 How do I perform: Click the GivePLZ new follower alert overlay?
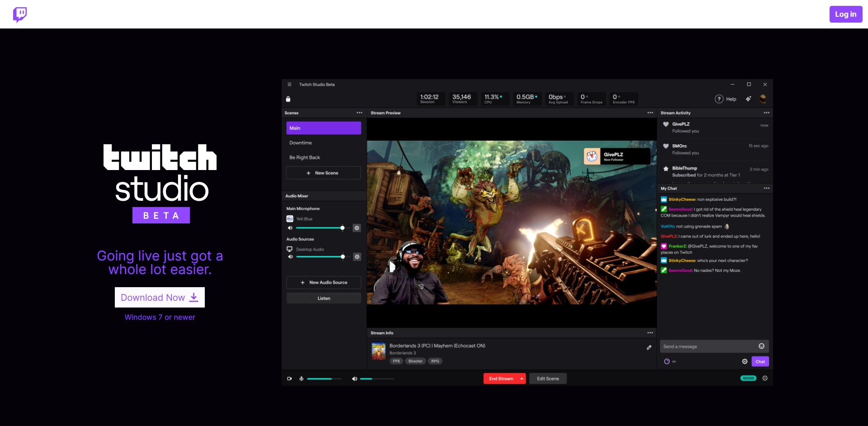pyautogui.click(x=617, y=156)
